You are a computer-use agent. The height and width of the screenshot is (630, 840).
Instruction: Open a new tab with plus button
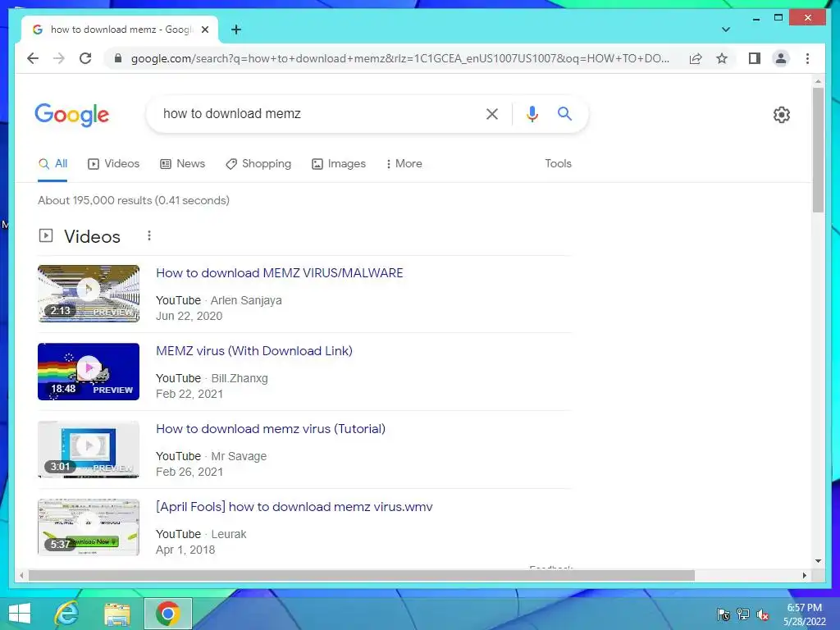[236, 30]
